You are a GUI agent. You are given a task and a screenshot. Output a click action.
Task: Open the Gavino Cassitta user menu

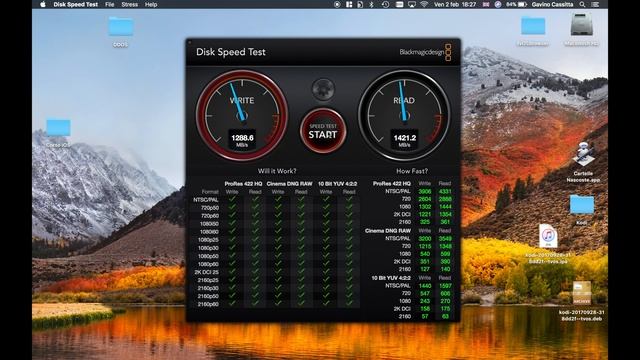click(552, 4)
